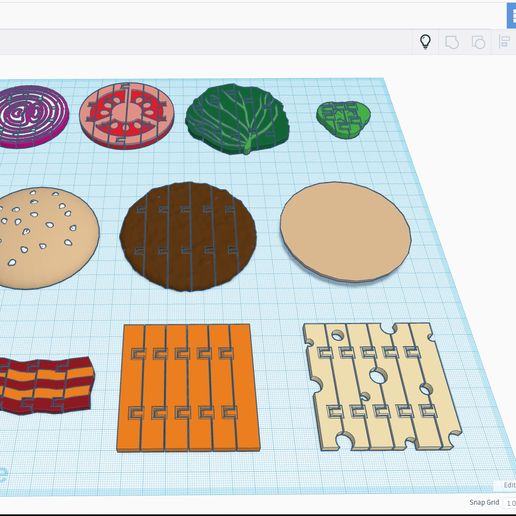The image size is (516, 516).
Task: Click the blue grid view button
Action: pyautogui.click(x=511, y=16)
